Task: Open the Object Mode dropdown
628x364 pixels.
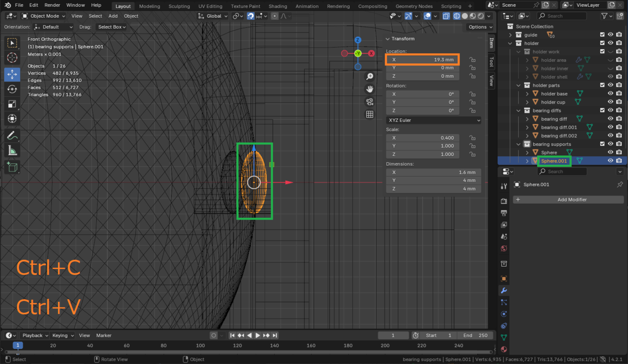Action: tap(44, 16)
